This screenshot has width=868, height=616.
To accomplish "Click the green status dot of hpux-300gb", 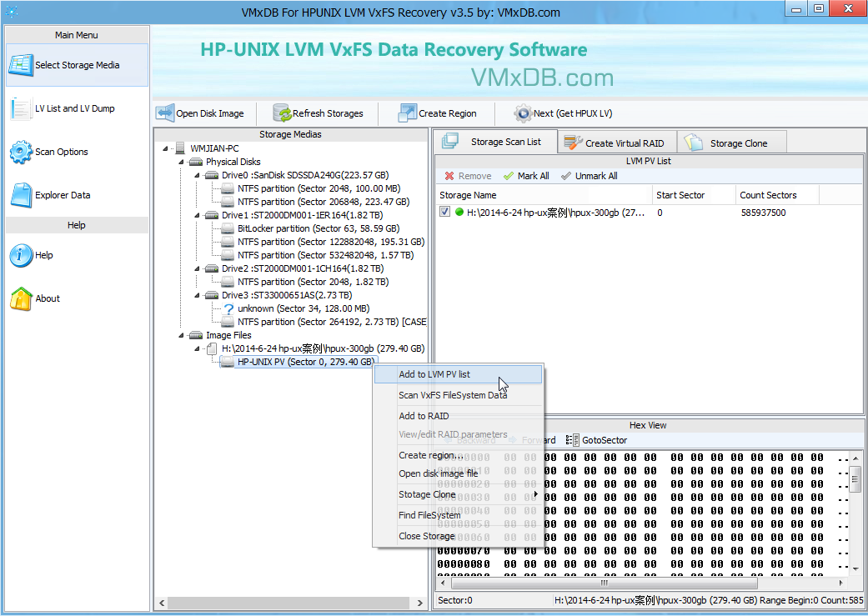I will pos(459,212).
